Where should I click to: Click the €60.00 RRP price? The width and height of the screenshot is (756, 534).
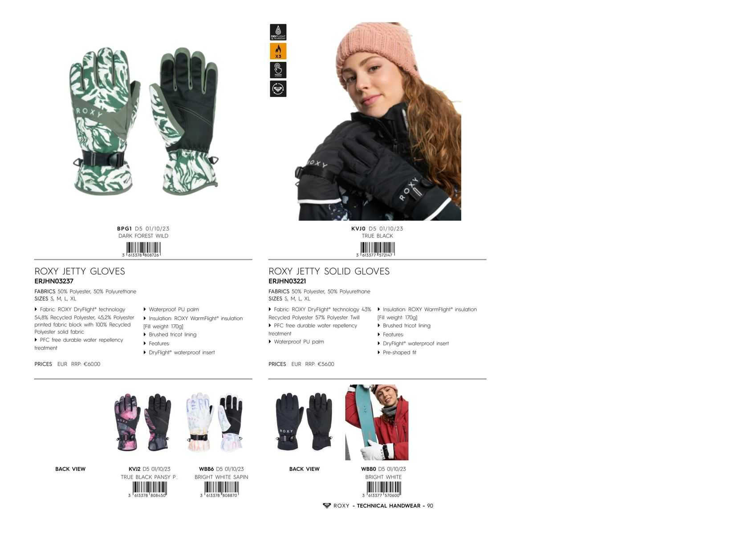pyautogui.click(x=92, y=364)
